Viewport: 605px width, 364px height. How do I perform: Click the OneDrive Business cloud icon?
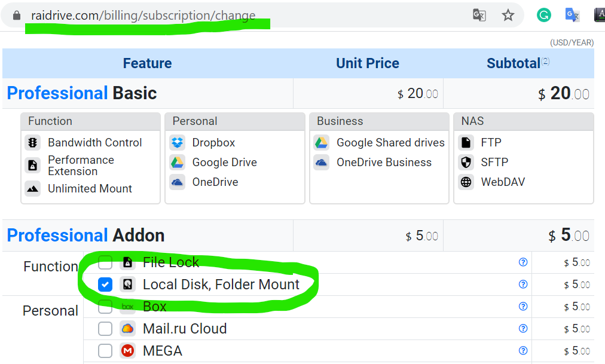[322, 163]
